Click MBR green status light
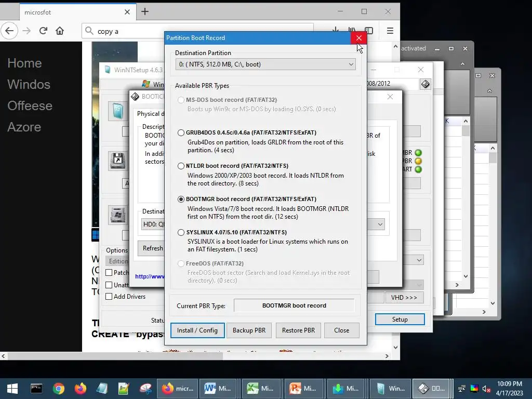 pyautogui.click(x=418, y=153)
